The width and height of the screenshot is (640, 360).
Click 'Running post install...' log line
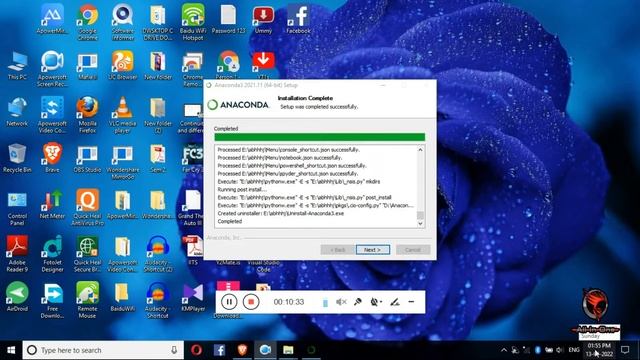242,189
